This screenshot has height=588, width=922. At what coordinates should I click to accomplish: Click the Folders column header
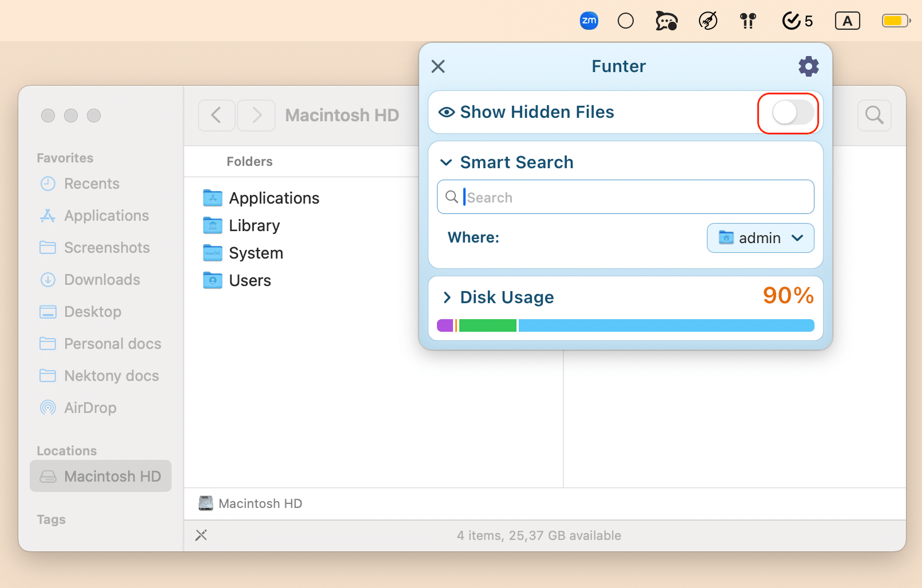249,161
